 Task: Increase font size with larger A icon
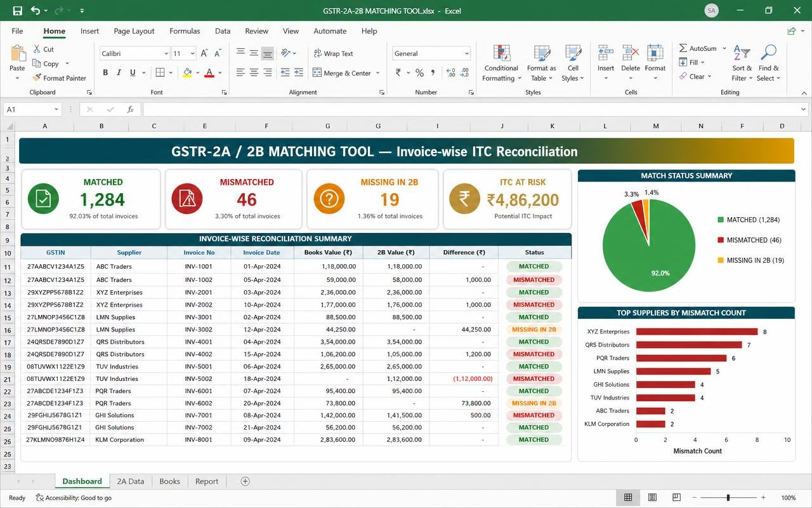(x=204, y=53)
